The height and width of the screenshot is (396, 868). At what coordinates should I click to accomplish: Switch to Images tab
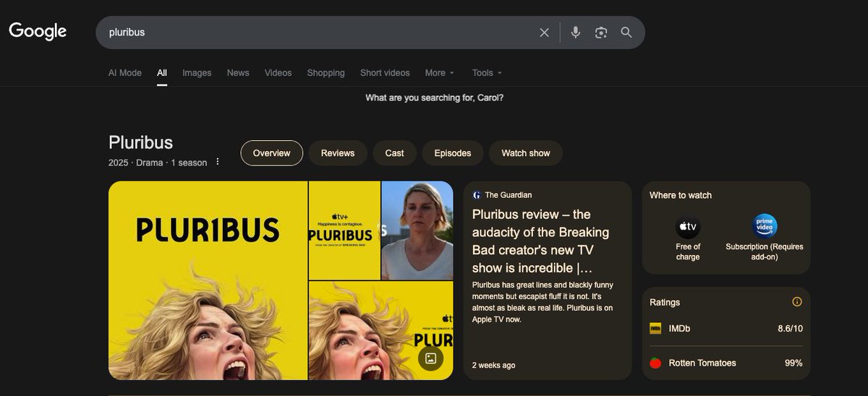tap(197, 73)
